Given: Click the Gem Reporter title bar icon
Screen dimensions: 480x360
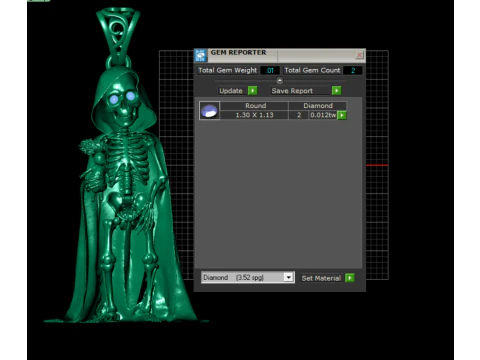Looking at the screenshot, I should pyautogui.click(x=201, y=55).
